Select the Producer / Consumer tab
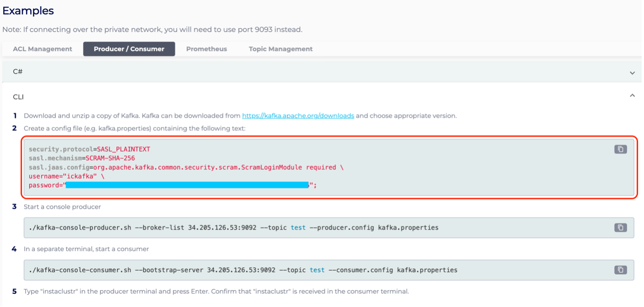Viewport: 644px width, 307px height. coord(129,49)
